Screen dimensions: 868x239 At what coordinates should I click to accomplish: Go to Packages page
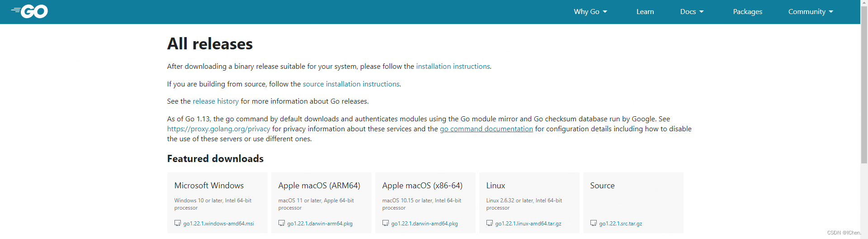(x=747, y=12)
